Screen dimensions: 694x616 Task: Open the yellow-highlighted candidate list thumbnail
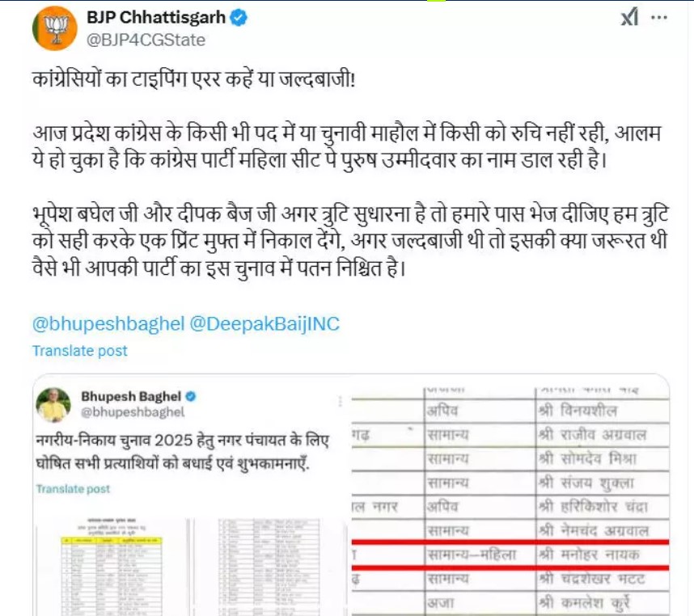(x=112, y=567)
